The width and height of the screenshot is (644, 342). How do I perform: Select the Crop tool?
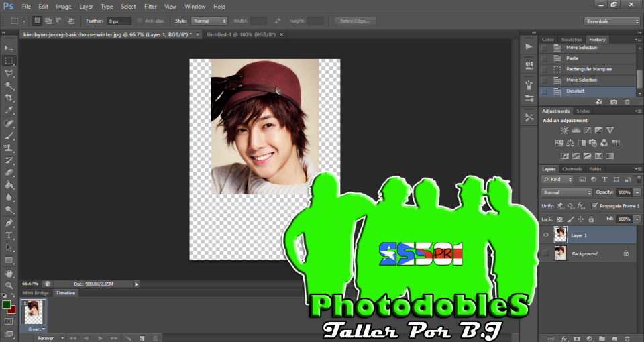pyautogui.click(x=9, y=98)
